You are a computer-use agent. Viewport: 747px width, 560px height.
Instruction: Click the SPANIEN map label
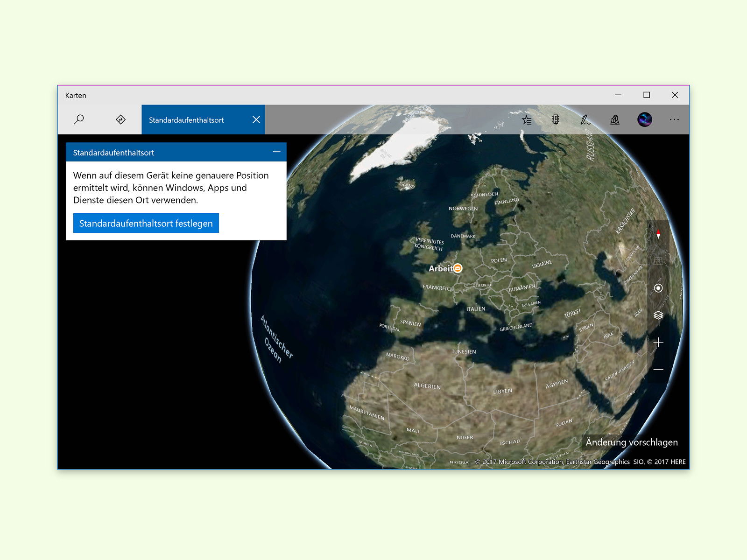click(410, 323)
